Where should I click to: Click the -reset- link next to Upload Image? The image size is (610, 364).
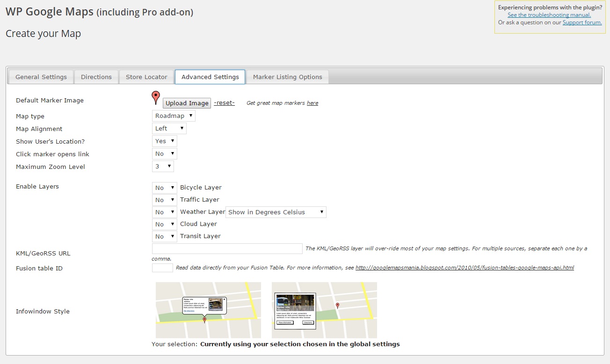point(224,102)
